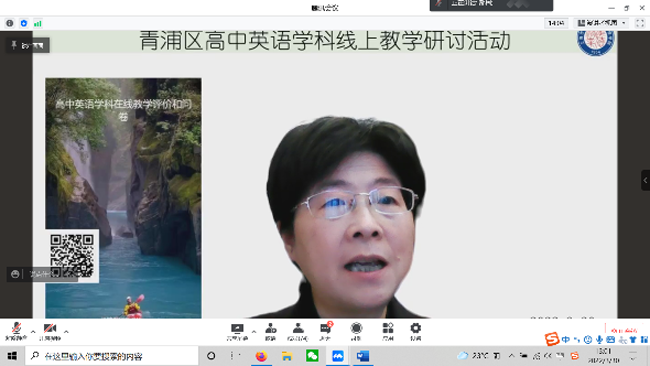Viewport: 650px width, 366px height.
Task: Turn on the camera video button
Action: pos(50,331)
